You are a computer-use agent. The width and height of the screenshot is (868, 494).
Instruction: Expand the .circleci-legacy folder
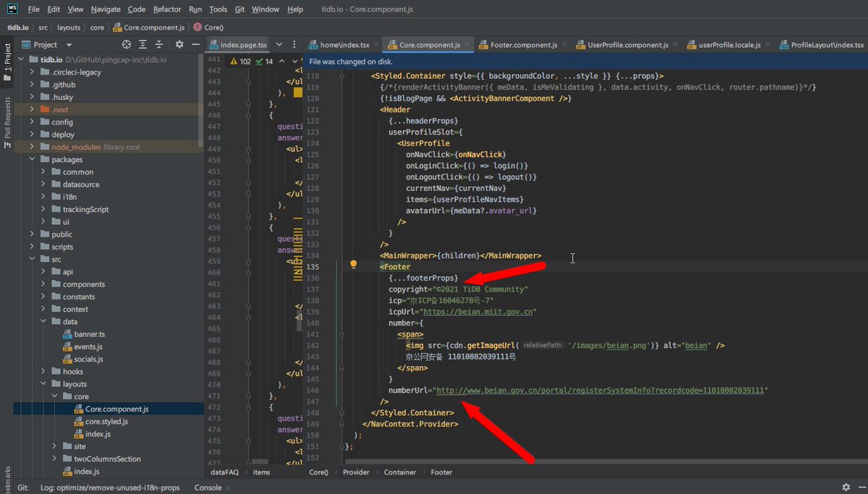[x=33, y=72]
